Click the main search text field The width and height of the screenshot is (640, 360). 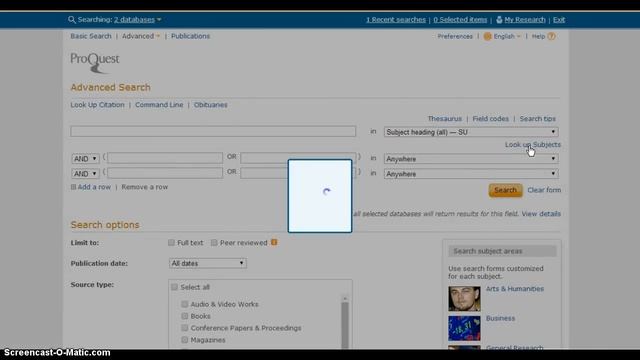(x=213, y=131)
